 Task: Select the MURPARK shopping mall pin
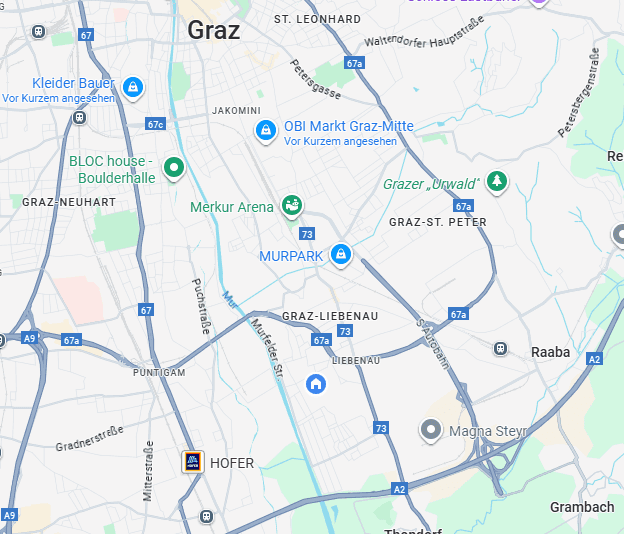(341, 254)
